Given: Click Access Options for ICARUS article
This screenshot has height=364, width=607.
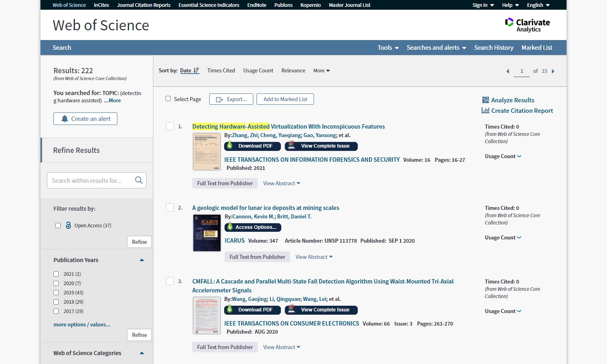Looking at the screenshot, I should tap(253, 227).
